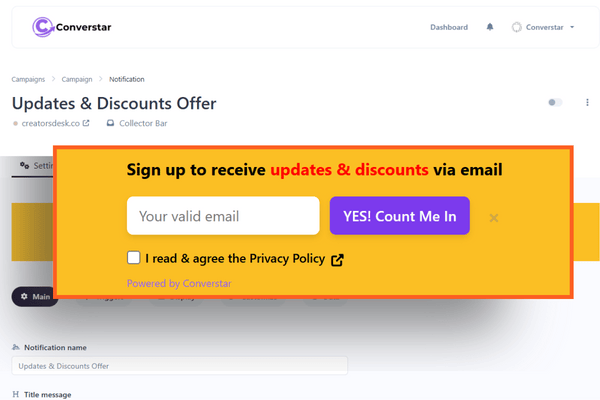Click the Collector Bar type icon
Screen dimensions: 600x400
tap(110, 123)
